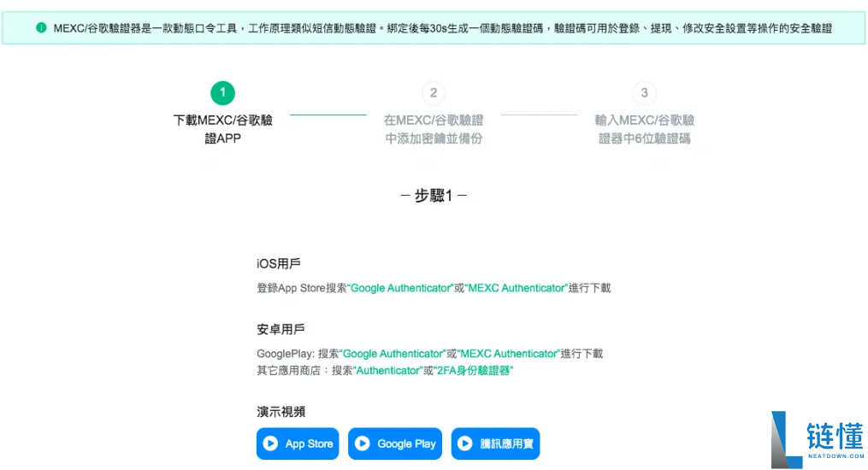Click "MEXC Authenticator" in the GooglePlay line
868x470 pixels.
point(509,354)
